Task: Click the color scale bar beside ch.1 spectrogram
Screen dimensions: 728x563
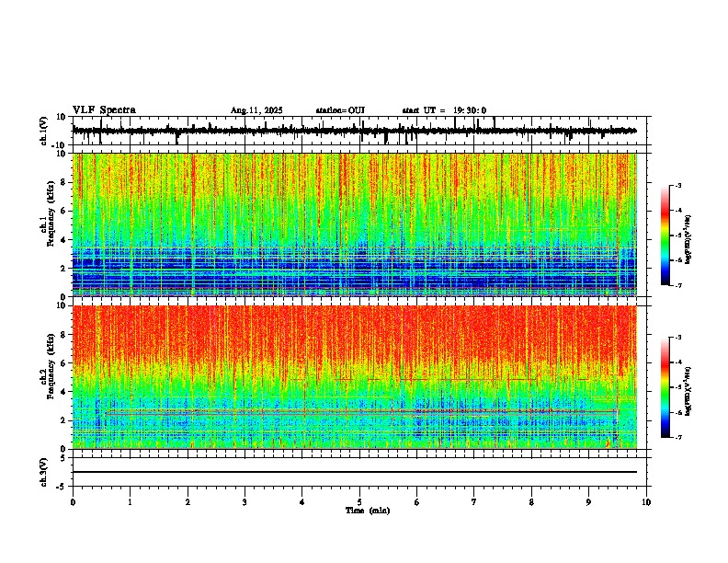Action: point(665,236)
